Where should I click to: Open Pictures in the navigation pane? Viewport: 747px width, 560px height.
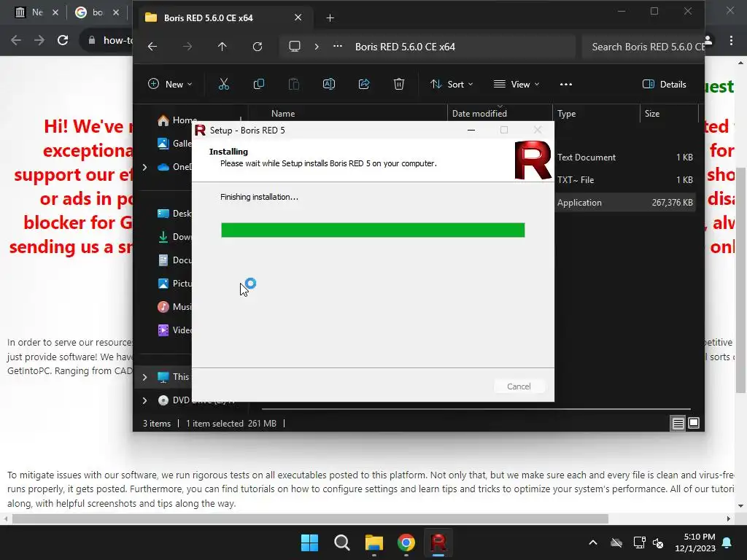pyautogui.click(x=174, y=284)
